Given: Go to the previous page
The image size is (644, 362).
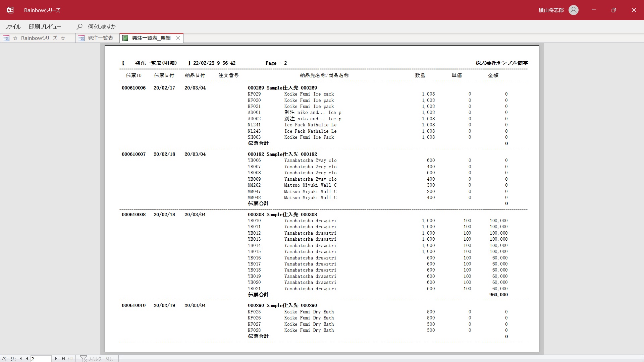Looking at the screenshot, I should [x=27, y=359].
